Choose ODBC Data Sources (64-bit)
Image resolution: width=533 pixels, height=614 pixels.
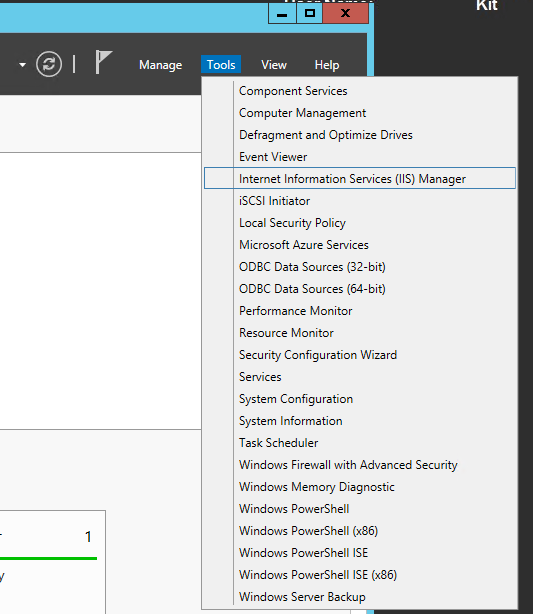click(360, 289)
